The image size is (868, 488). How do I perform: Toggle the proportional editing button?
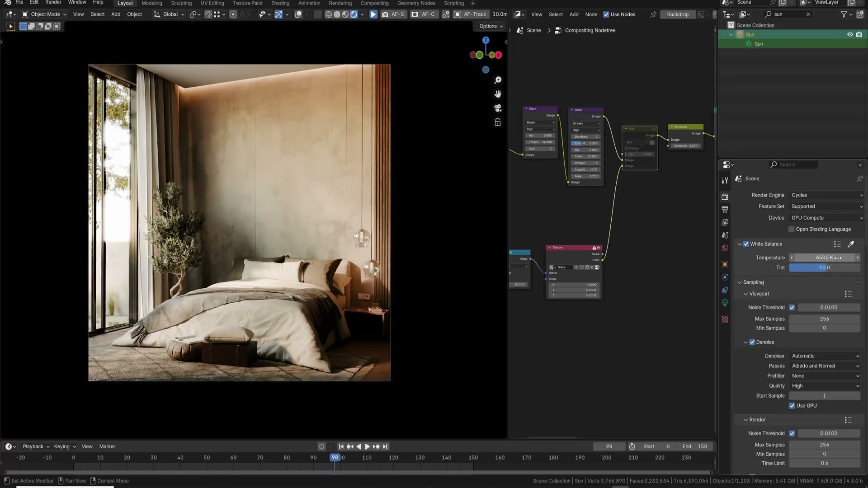click(233, 14)
